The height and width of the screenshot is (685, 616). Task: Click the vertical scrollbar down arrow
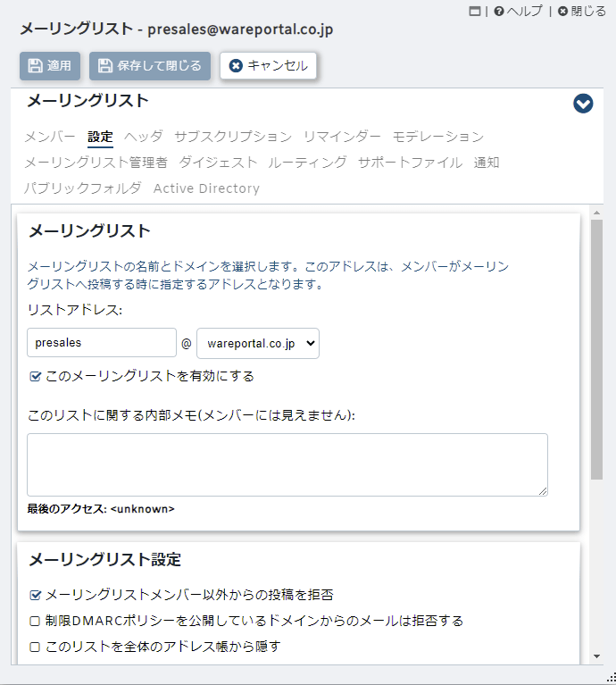point(596,656)
